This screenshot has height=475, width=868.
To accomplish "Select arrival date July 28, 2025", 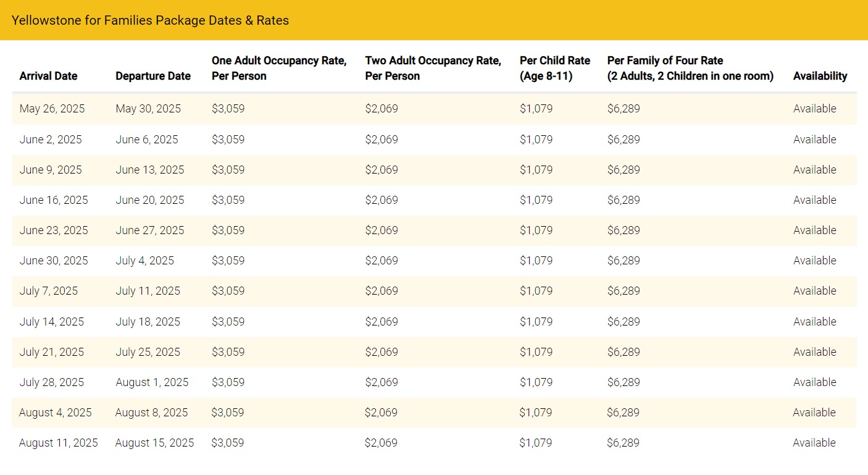I will pos(52,382).
